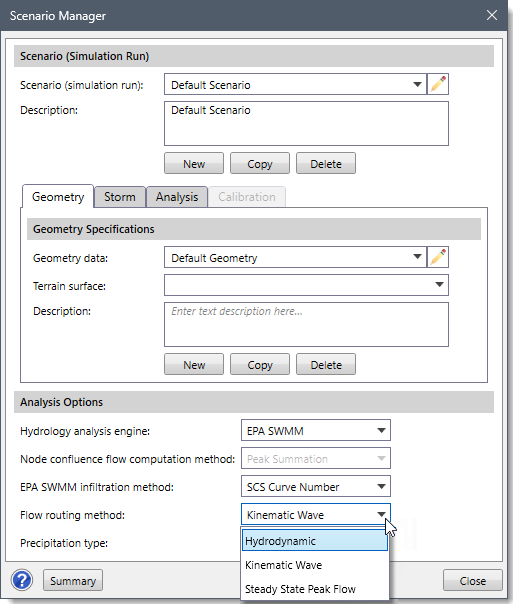Click the pencil edit icon beside Default Geometry
Screen dimensions: 513x604
point(438,257)
